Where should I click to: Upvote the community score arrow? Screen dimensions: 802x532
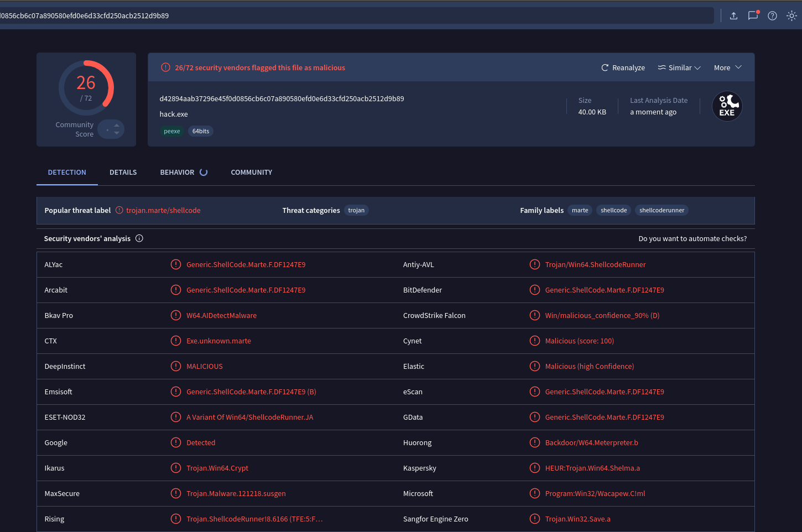tap(116, 126)
